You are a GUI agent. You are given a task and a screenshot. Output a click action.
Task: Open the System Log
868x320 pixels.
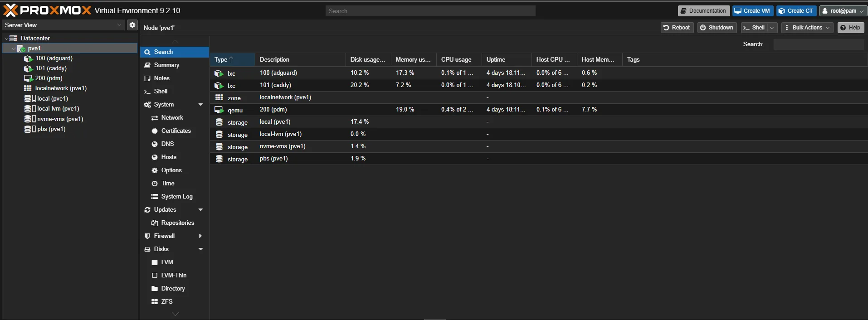(x=174, y=197)
